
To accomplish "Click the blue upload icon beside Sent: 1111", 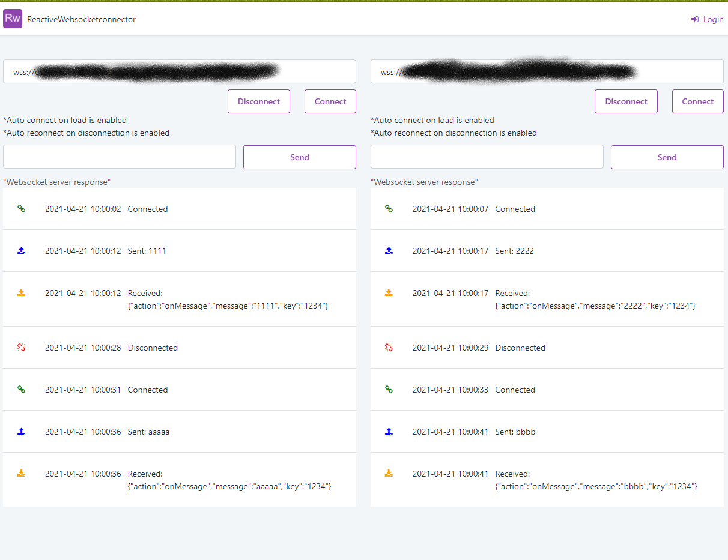I will click(x=21, y=251).
